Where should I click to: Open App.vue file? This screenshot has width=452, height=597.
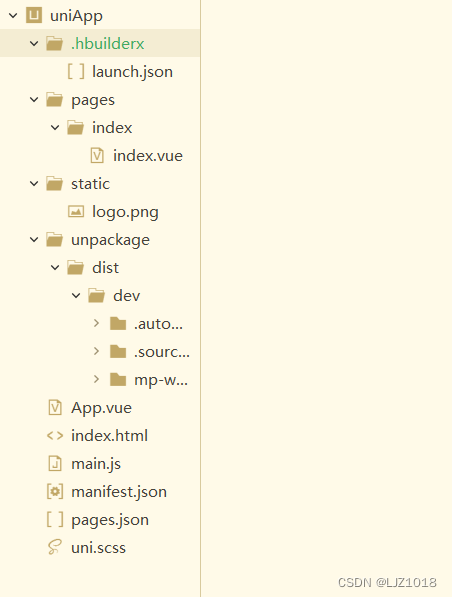tap(101, 408)
